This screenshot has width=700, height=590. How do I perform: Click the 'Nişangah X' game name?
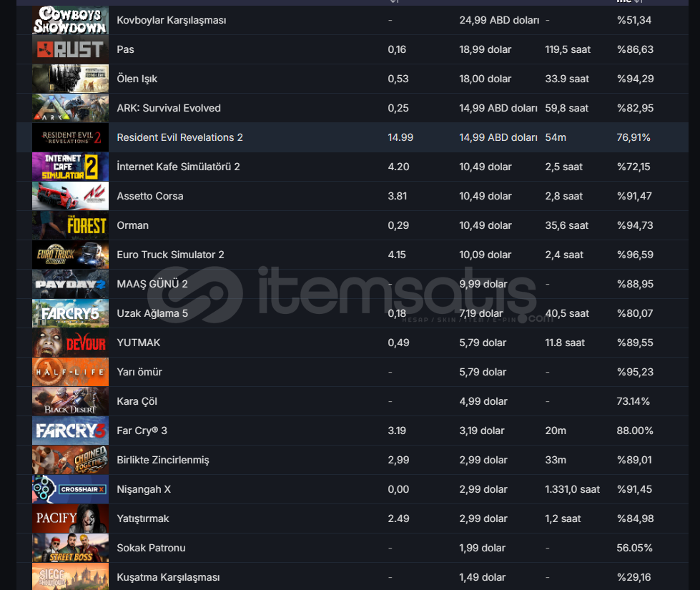click(144, 489)
